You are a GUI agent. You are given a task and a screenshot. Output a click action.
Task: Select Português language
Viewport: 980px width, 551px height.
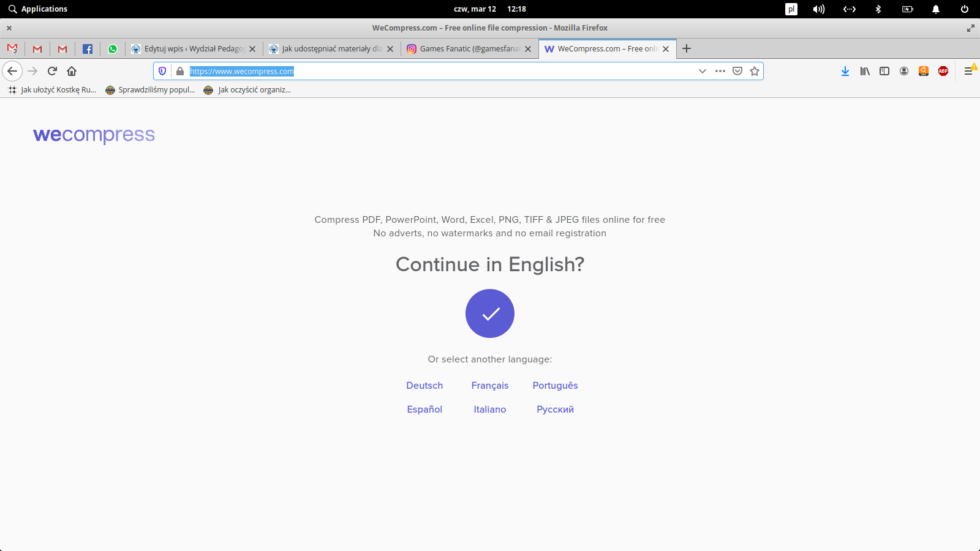click(555, 386)
